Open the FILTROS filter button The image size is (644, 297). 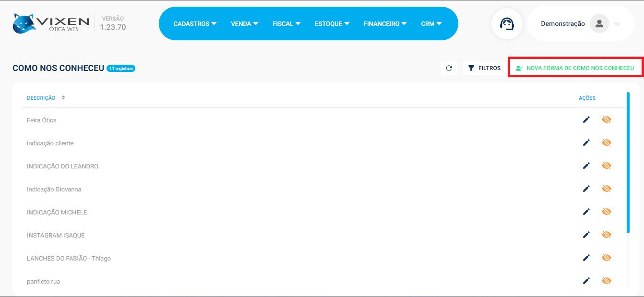click(484, 68)
